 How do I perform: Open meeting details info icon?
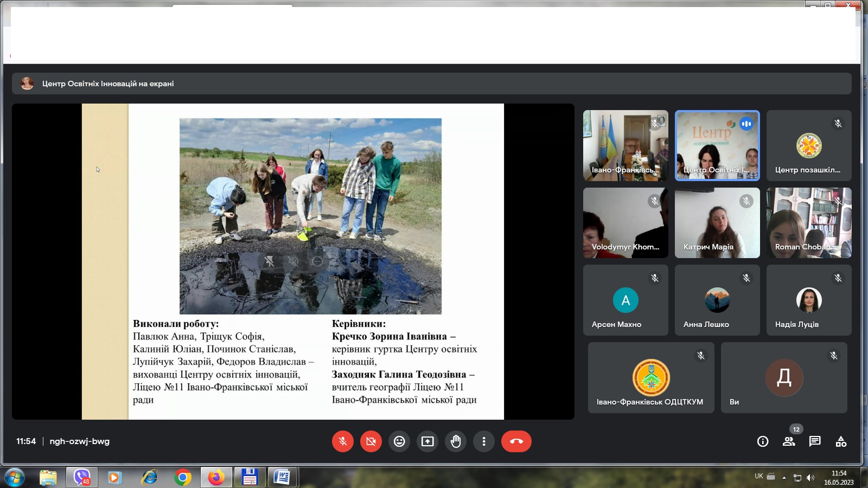[763, 441]
